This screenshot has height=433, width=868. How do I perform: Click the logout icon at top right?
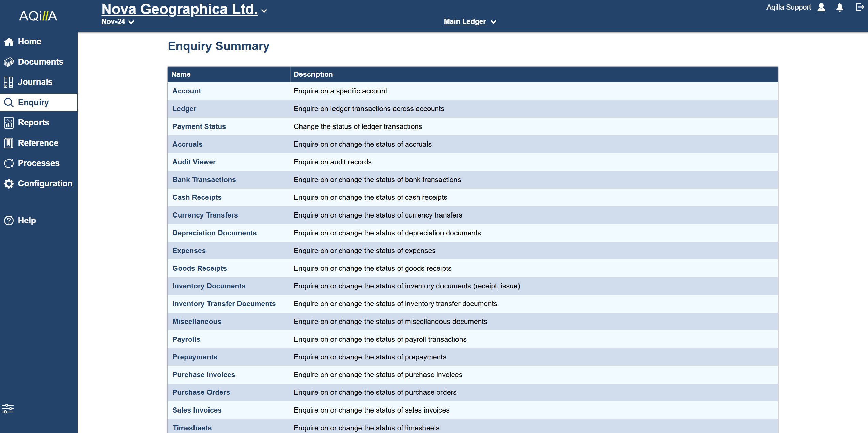click(859, 7)
